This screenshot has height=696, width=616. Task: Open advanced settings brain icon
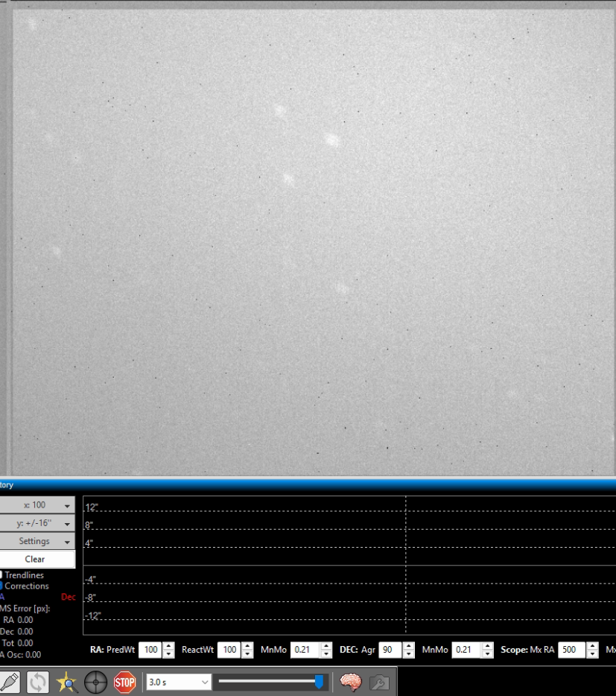click(351, 682)
